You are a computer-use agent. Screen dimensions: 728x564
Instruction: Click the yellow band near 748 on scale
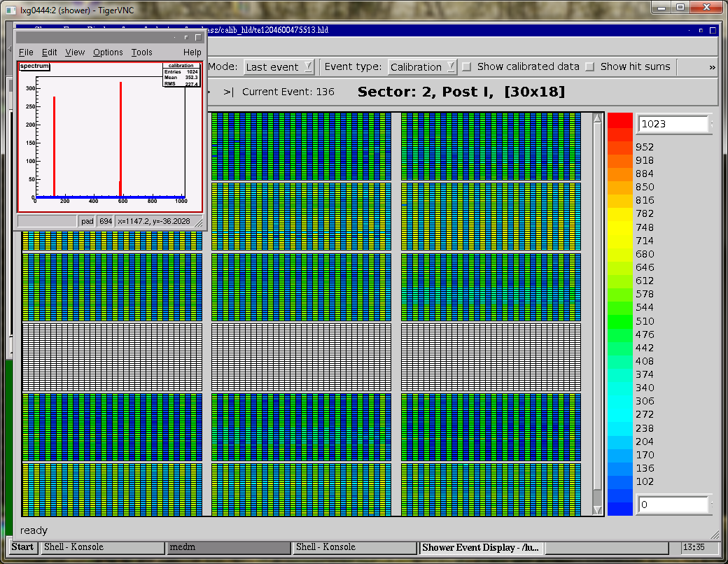tap(620, 227)
